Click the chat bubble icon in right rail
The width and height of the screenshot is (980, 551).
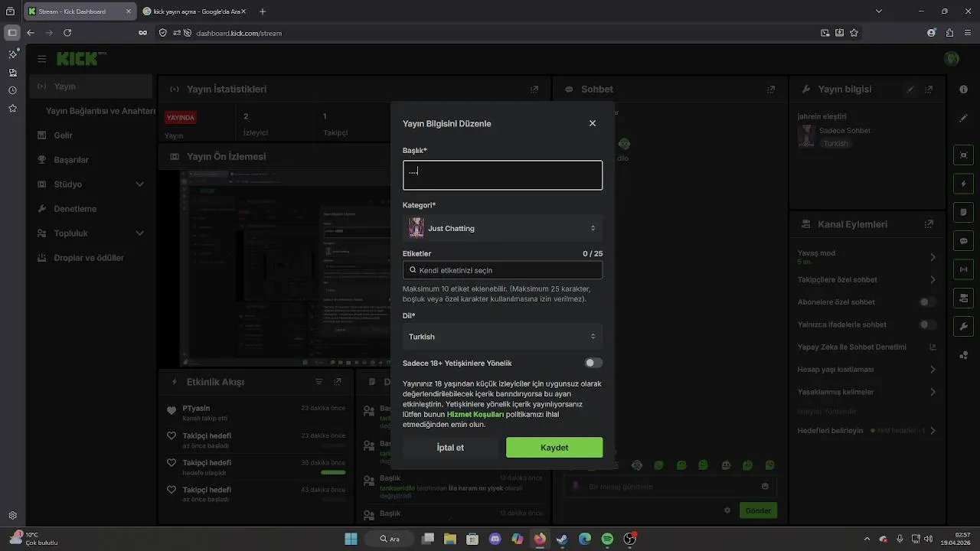coord(963,240)
